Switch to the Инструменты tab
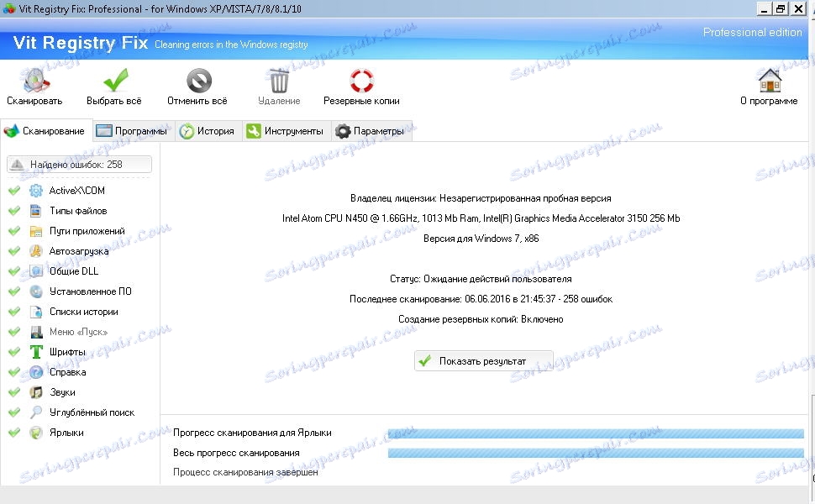This screenshot has width=815, height=504. [287, 131]
